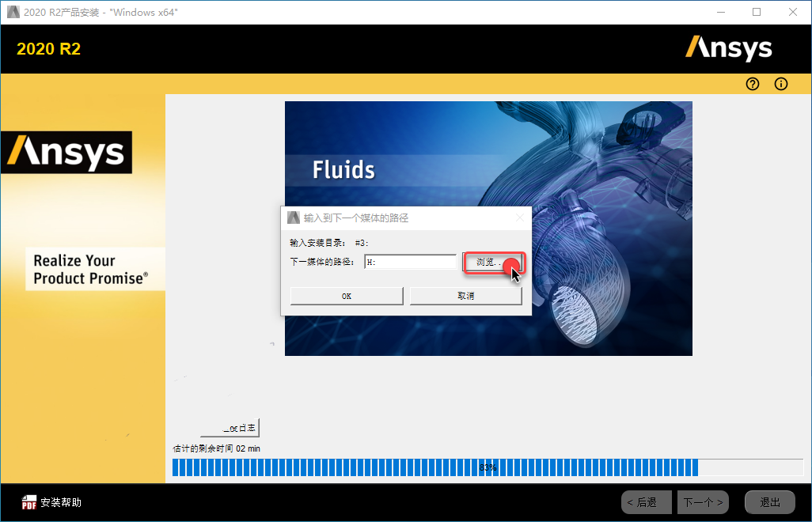This screenshot has height=522, width=812.
Task: Click the installer window title bar icon
Action: coord(13,12)
